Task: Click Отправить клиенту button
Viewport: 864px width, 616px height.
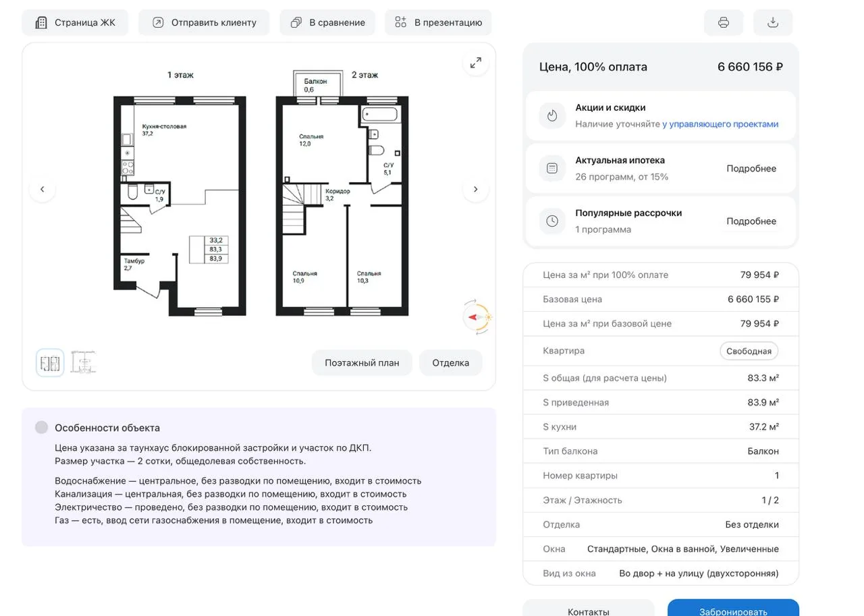Action: click(204, 22)
